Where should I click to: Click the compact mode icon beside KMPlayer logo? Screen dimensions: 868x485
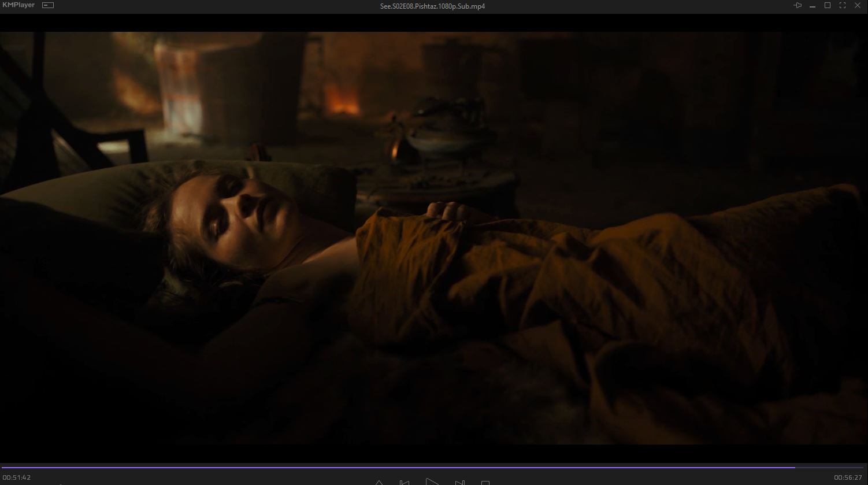(x=48, y=6)
